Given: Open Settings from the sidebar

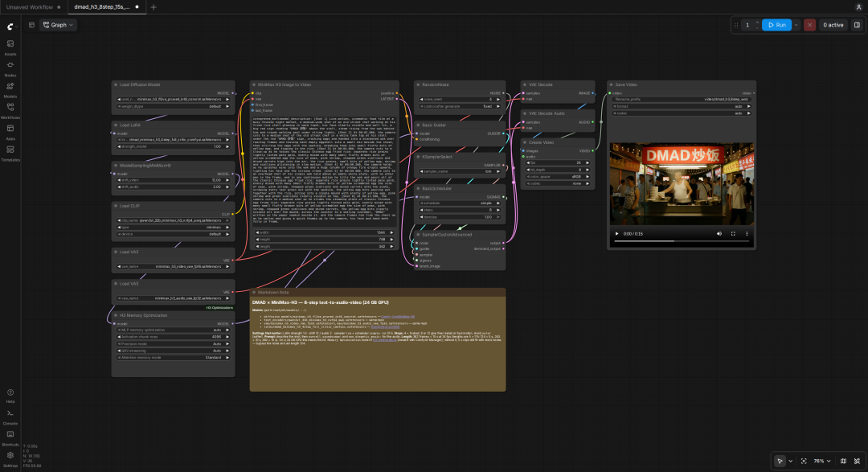Looking at the screenshot, I should (x=10, y=458).
